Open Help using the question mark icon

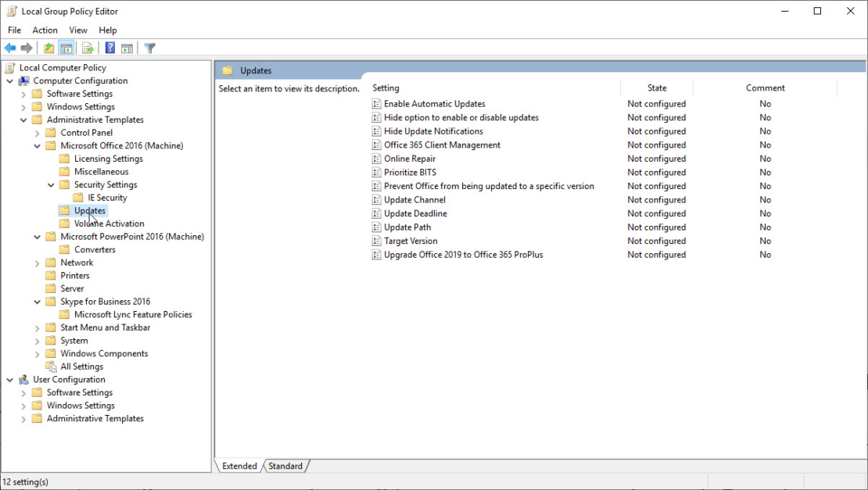pyautogui.click(x=109, y=48)
